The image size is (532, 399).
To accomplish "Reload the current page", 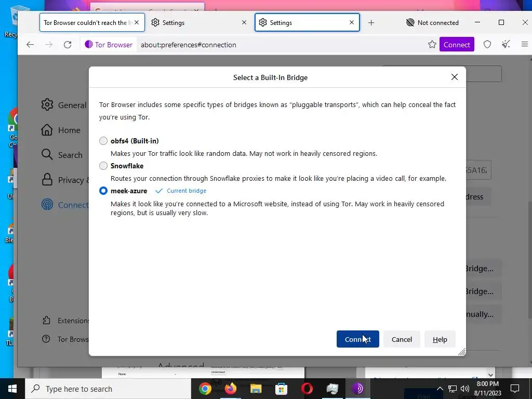I will point(68,45).
